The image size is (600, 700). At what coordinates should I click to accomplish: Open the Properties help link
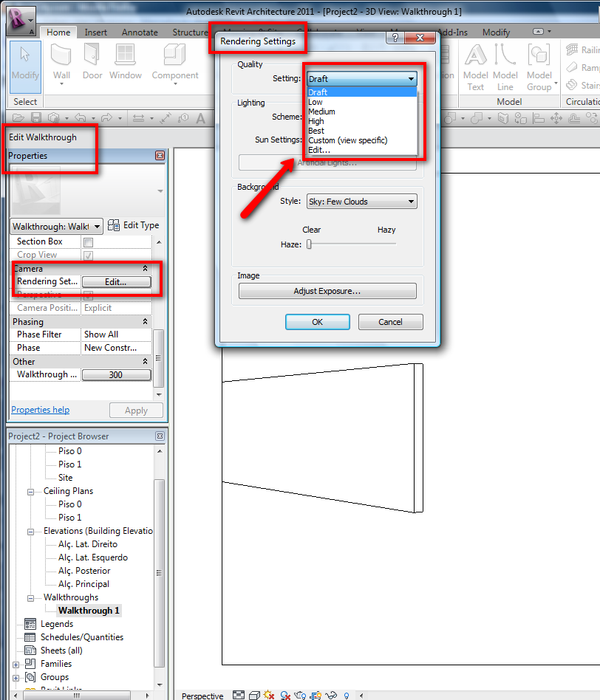click(x=40, y=409)
